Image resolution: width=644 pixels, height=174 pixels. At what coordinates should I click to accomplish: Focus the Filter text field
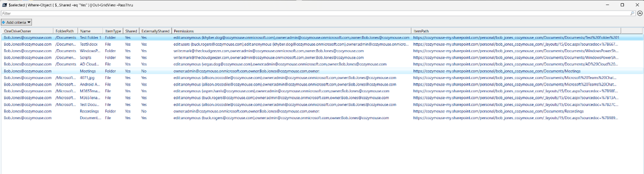click(x=315, y=14)
